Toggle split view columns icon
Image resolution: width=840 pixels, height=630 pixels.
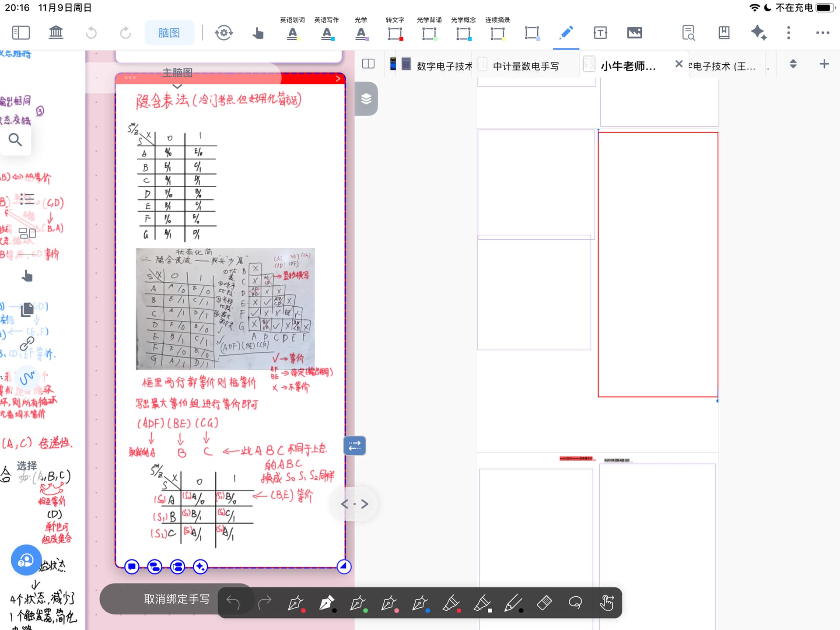click(368, 64)
